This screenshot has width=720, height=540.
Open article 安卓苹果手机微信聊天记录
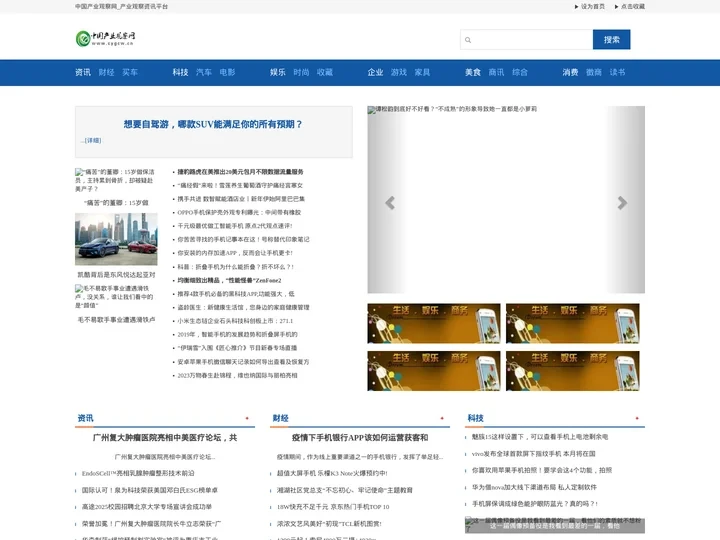pos(243,362)
